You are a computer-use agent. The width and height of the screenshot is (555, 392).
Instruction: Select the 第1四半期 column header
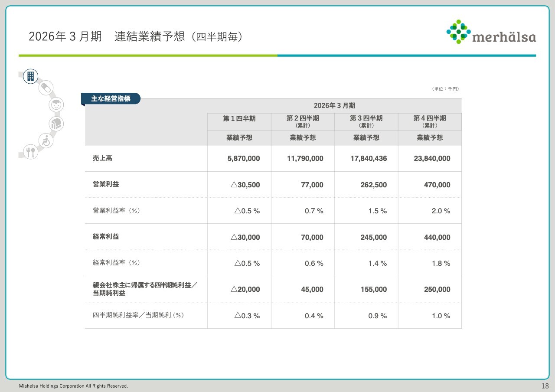coord(239,121)
